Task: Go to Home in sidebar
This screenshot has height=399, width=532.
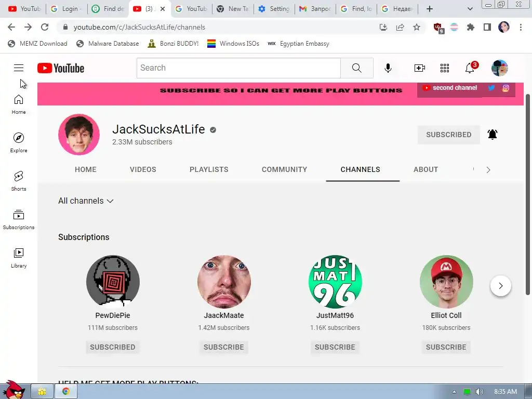Action: point(19,104)
